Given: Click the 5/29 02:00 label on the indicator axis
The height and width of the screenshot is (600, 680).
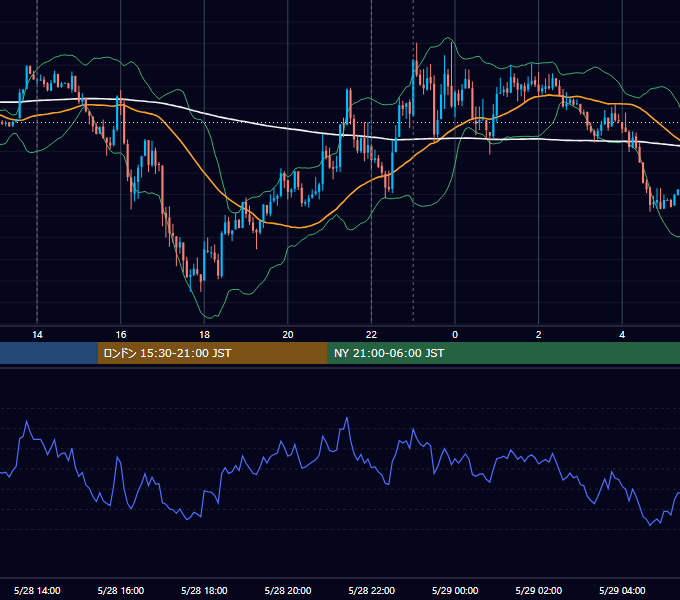Looking at the screenshot, I should (539, 590).
